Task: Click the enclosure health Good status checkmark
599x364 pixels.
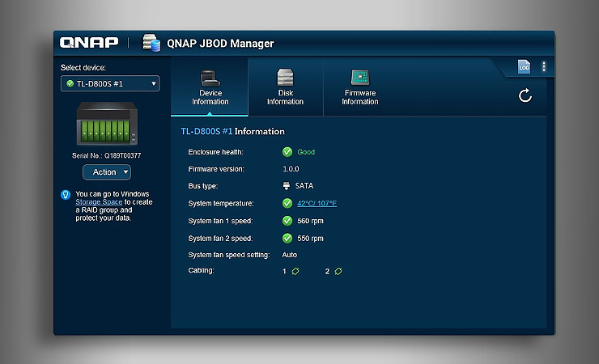Action: [x=287, y=152]
